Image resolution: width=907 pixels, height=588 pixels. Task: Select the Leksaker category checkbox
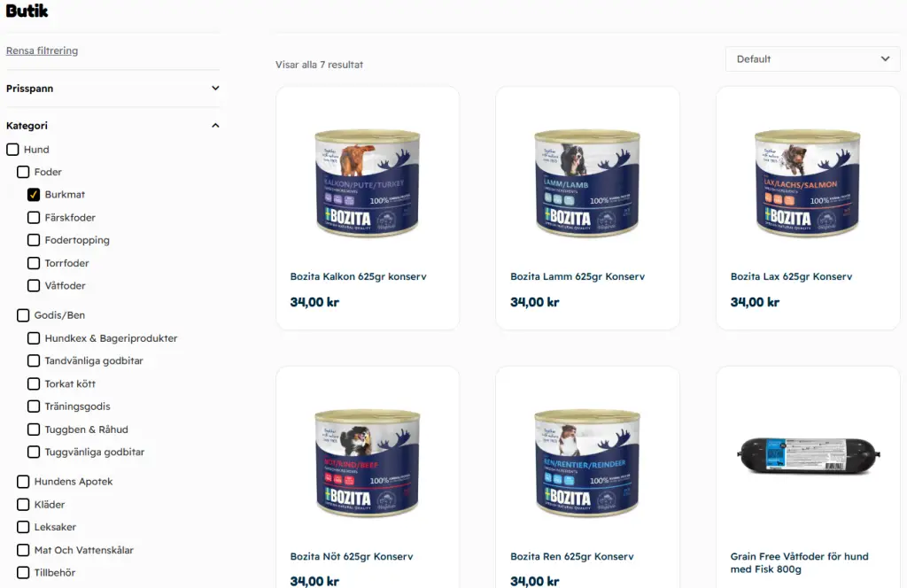coord(23,527)
